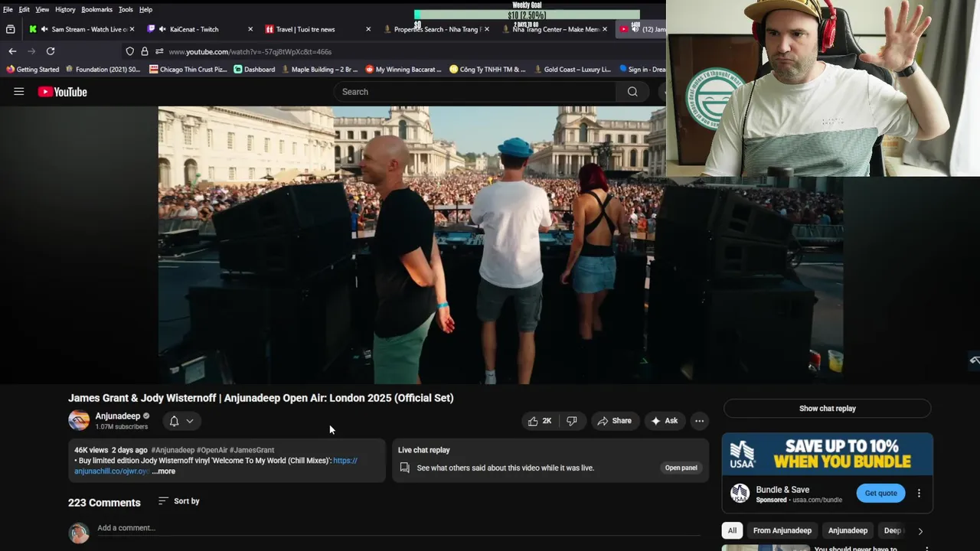The image size is (980, 551).
Task: Open the site permissions icon in address bar
Action: (159, 51)
